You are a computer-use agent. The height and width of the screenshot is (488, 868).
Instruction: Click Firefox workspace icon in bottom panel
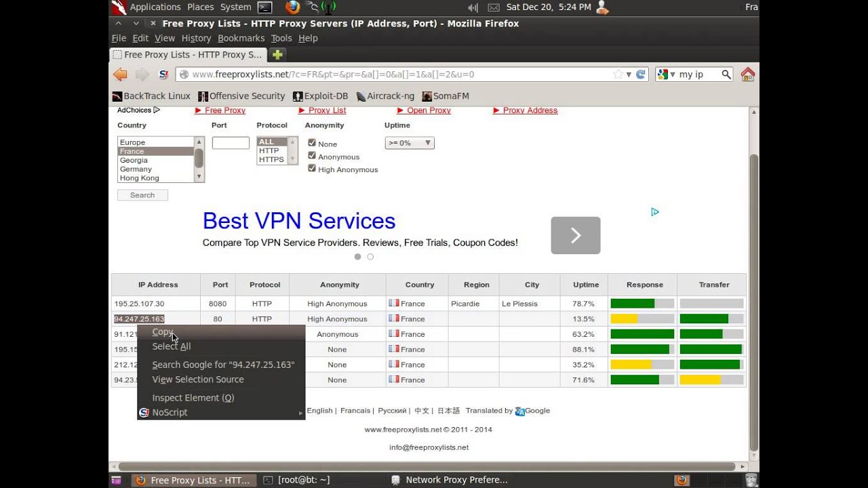[682, 480]
